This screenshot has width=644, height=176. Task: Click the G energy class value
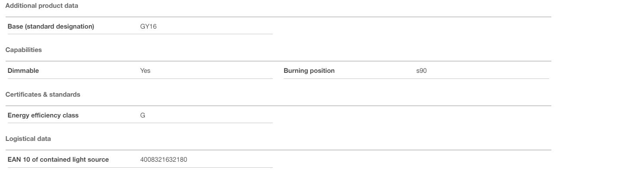pyautogui.click(x=142, y=115)
